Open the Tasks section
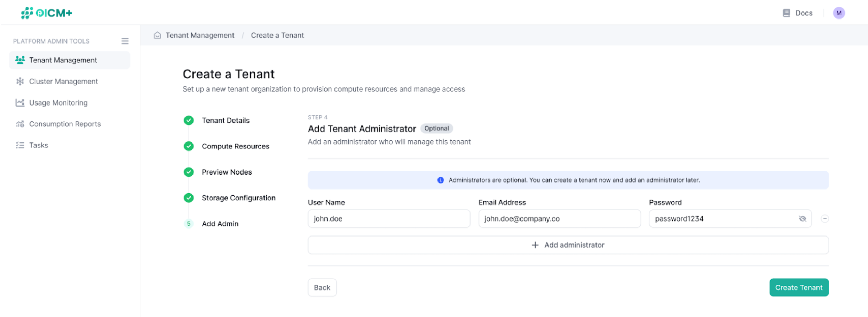Image resolution: width=868 pixels, height=317 pixels. click(x=38, y=145)
